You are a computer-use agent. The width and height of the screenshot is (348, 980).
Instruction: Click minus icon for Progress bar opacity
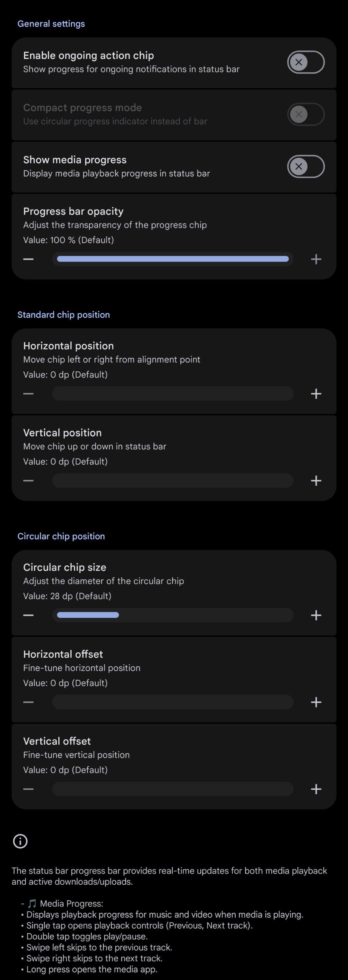28,259
